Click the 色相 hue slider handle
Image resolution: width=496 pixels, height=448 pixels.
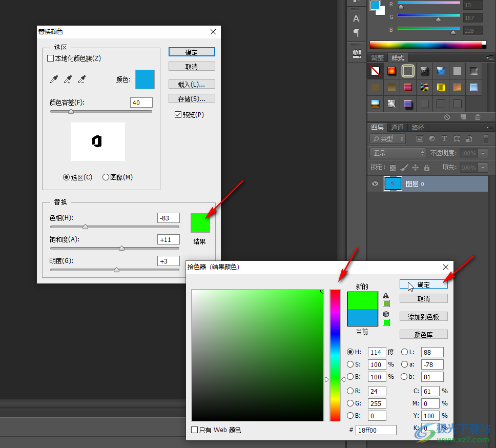coord(85,227)
